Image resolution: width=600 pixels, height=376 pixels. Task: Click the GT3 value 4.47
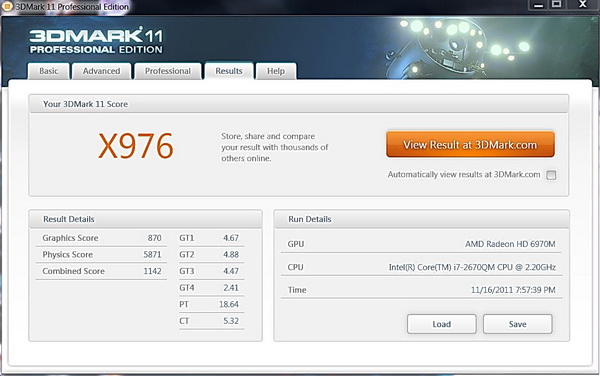pyautogui.click(x=231, y=271)
